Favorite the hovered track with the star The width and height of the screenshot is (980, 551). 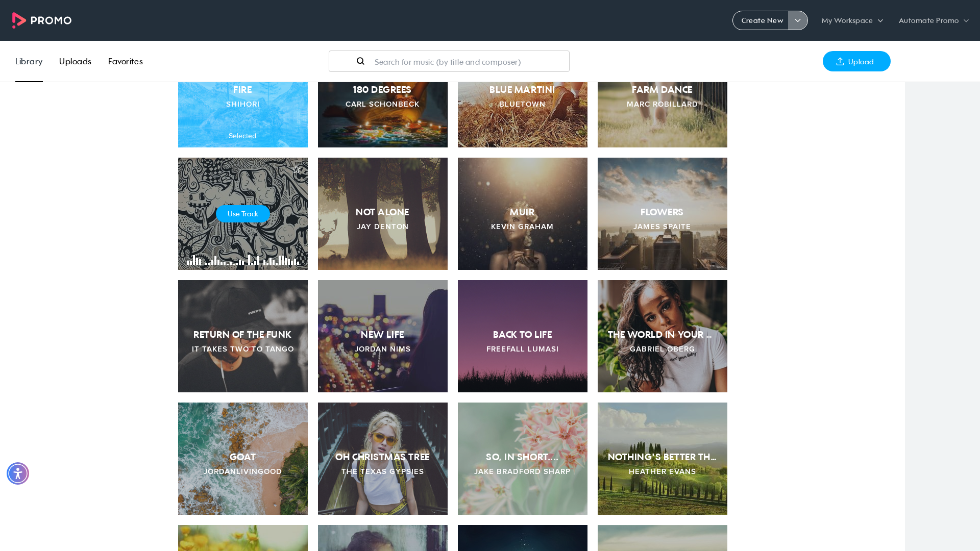[x=296, y=169]
